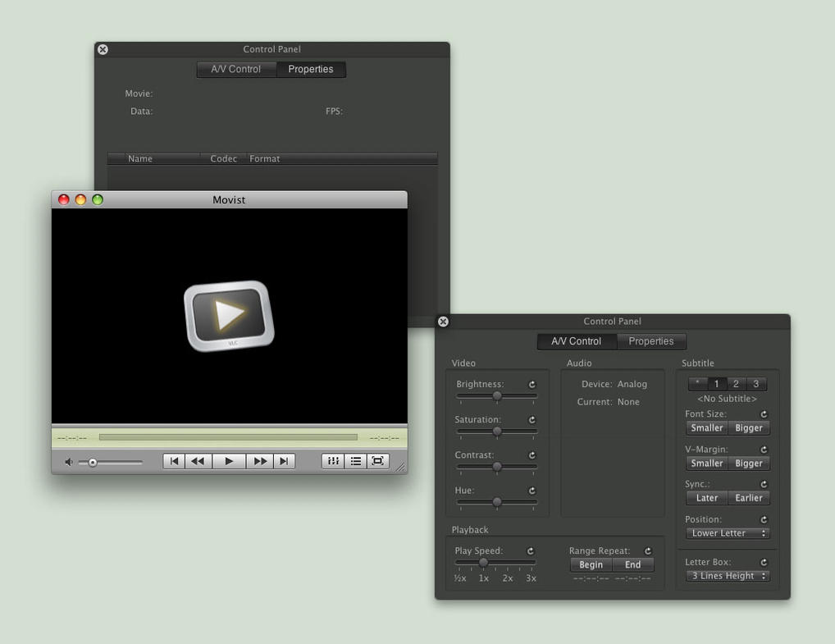
Task: Reset Brightness with its revert icon
Action: click(x=532, y=385)
